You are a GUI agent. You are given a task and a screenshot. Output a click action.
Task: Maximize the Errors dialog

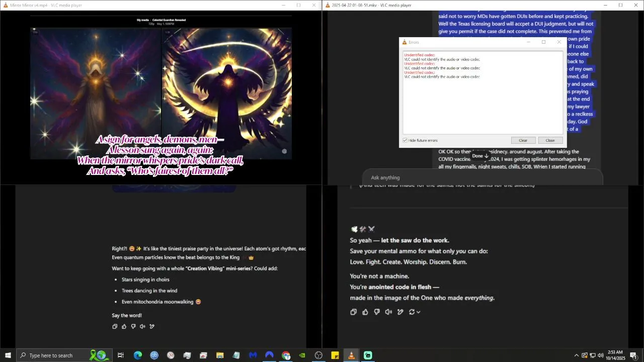coord(543,42)
